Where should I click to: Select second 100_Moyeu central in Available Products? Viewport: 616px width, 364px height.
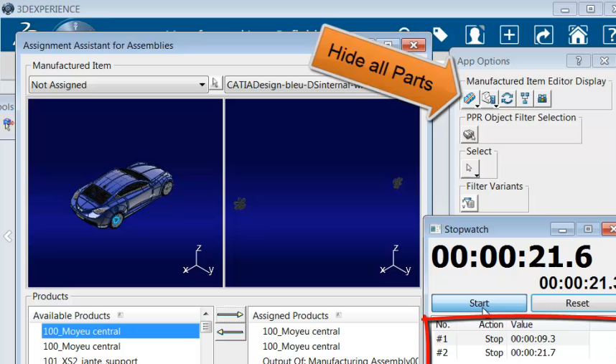[82, 346]
